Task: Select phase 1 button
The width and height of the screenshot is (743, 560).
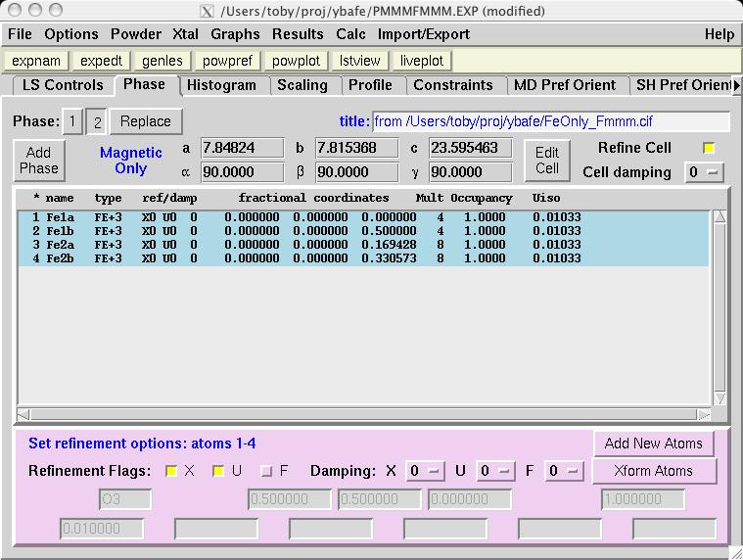Action: pyautogui.click(x=72, y=121)
